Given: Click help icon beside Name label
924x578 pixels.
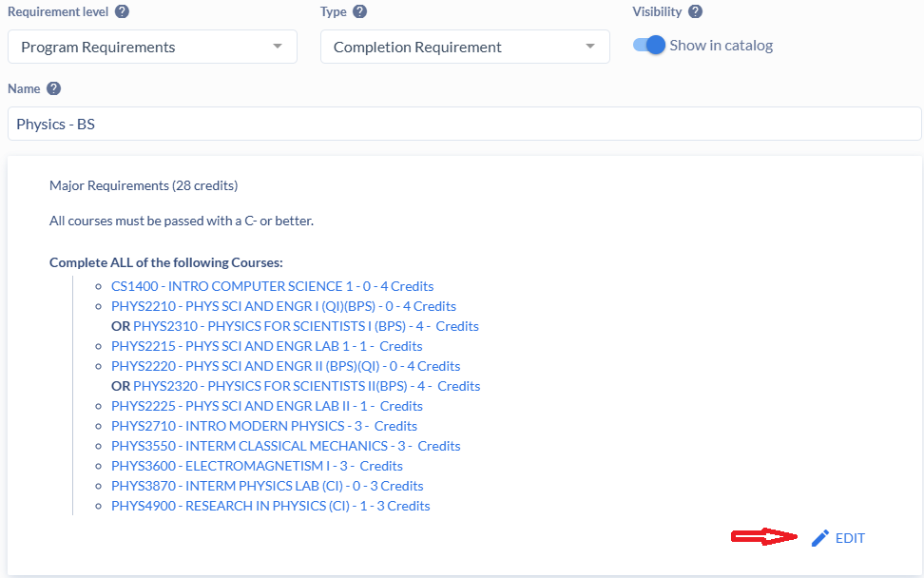Looking at the screenshot, I should click(54, 88).
